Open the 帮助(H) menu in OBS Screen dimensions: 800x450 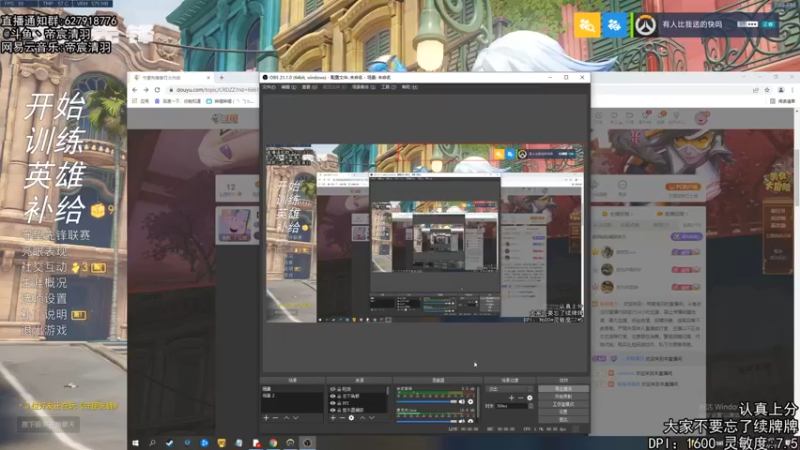[409, 87]
